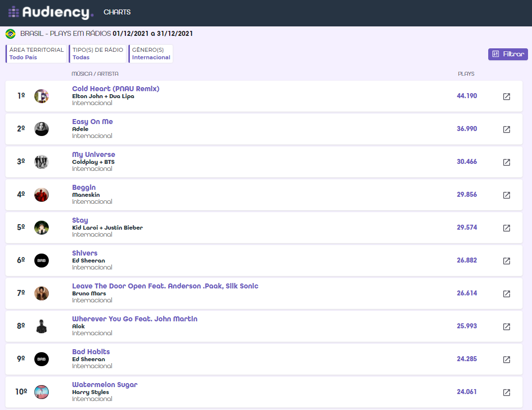Open song Leave The Door Open
The height and width of the screenshot is (410, 532).
click(x=165, y=286)
